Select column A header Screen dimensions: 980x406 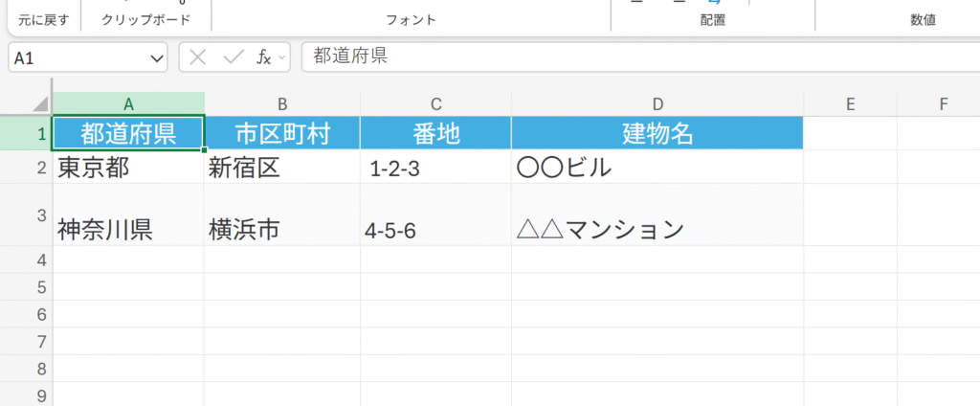coord(128,103)
